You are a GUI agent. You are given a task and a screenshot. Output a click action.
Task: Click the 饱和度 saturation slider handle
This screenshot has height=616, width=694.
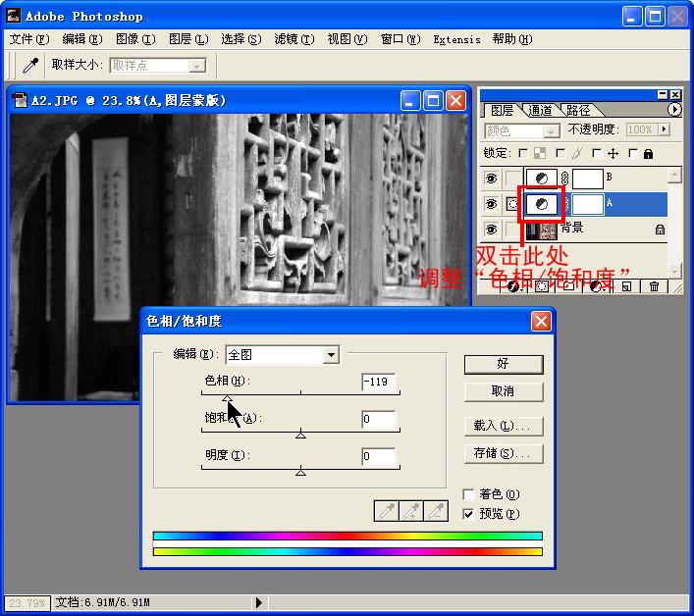300,434
